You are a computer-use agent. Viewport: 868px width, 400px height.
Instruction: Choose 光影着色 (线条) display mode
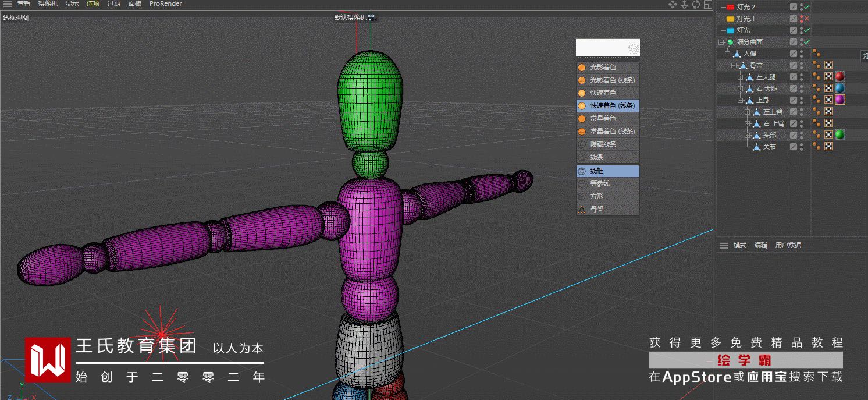[607, 80]
